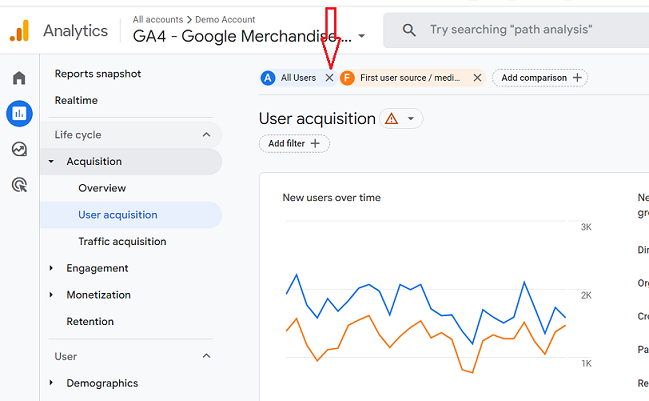Click Add filter button
Viewport: 649px width, 401px height.
pyautogui.click(x=294, y=144)
